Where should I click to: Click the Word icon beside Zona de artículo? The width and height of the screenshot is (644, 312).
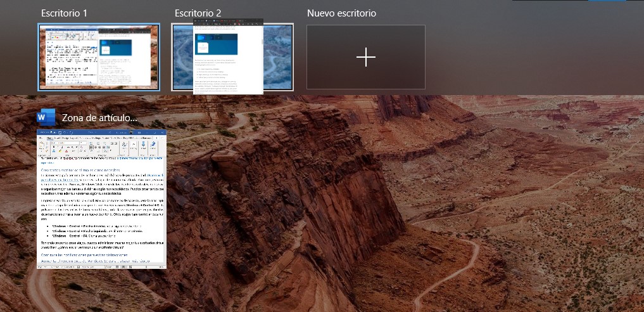(x=46, y=118)
